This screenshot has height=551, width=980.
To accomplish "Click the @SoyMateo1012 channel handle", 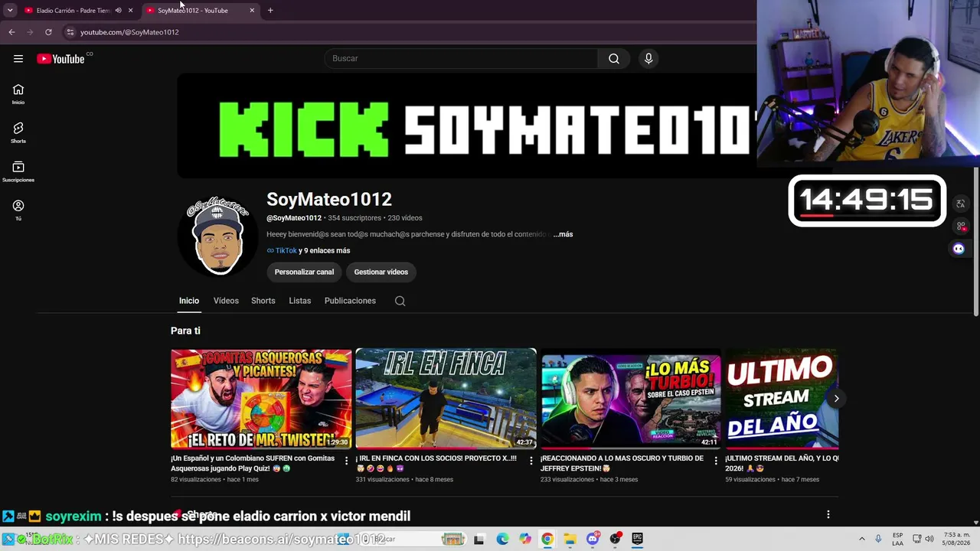I will pos(294,218).
